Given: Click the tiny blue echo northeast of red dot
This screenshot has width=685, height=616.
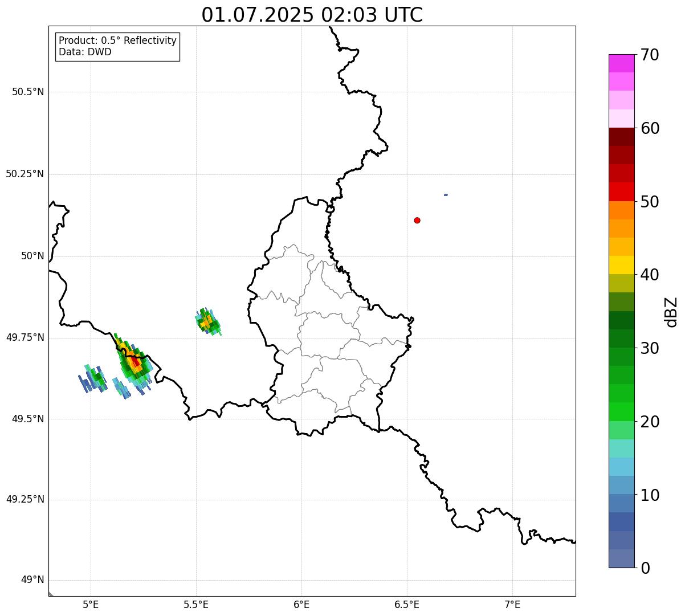Looking at the screenshot, I should [x=446, y=195].
